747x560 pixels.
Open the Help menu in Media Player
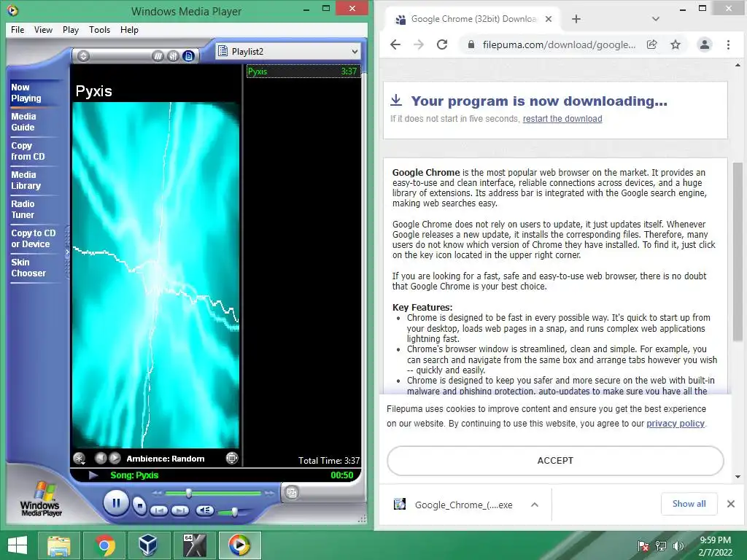(x=129, y=29)
